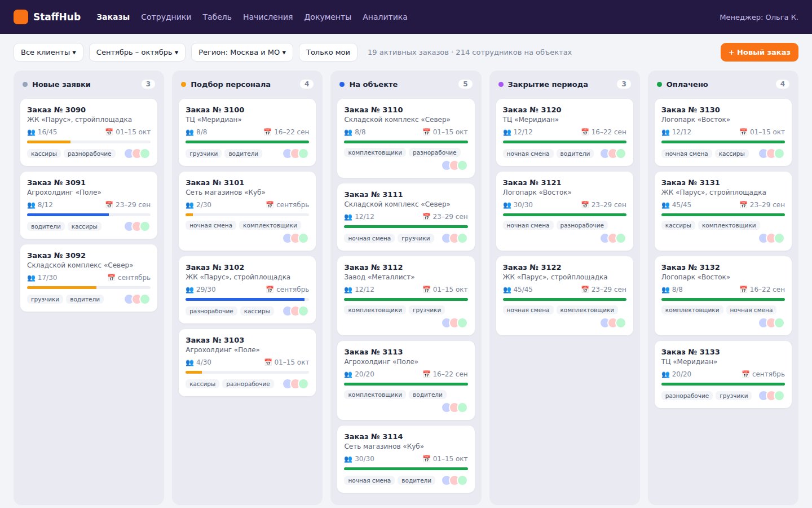The image size is (812, 508).
Task: Open the Аналитика tab
Action: pyautogui.click(x=385, y=17)
